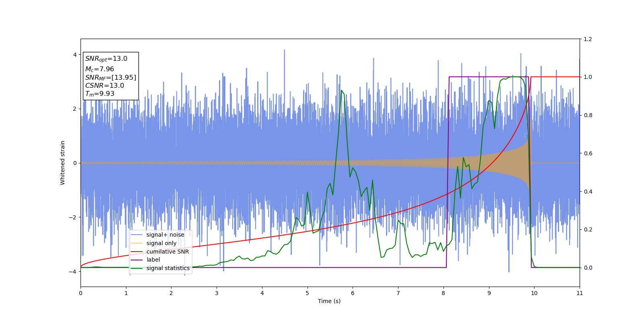Click the 'Time (s)' x-axis label

329,301
